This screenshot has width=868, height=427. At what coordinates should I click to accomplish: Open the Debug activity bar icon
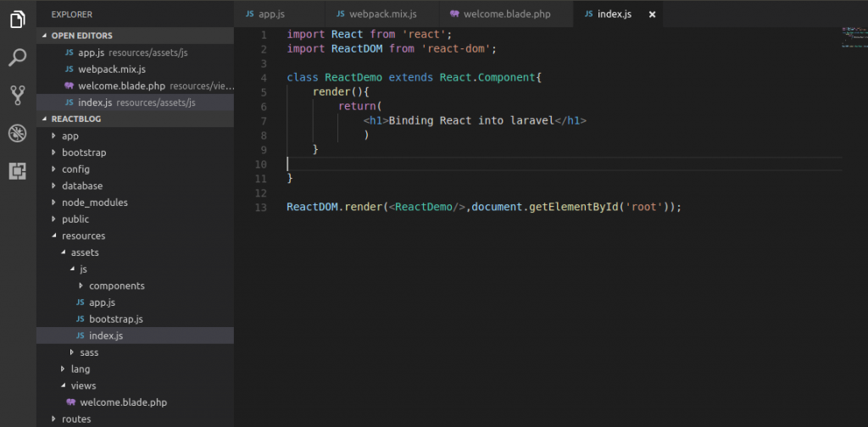click(18, 133)
